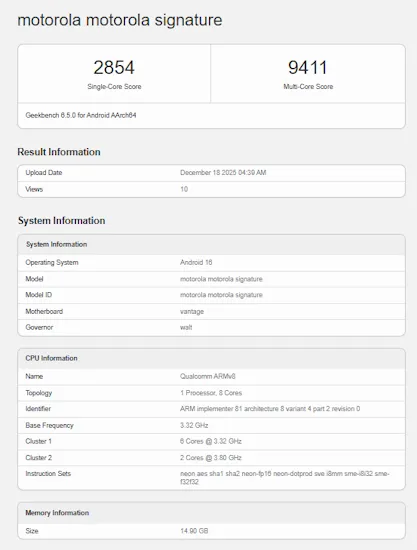The image size is (417, 550).
Task: Select the 'December 18 2025 04:39 AM' value
Action: (223, 173)
